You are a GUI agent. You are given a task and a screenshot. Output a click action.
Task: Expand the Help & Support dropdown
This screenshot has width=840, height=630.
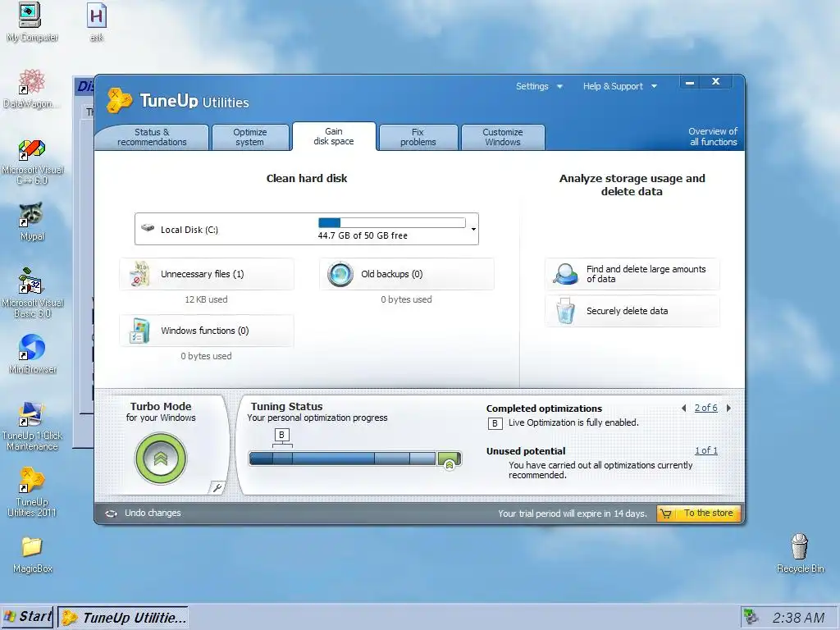[x=620, y=86]
